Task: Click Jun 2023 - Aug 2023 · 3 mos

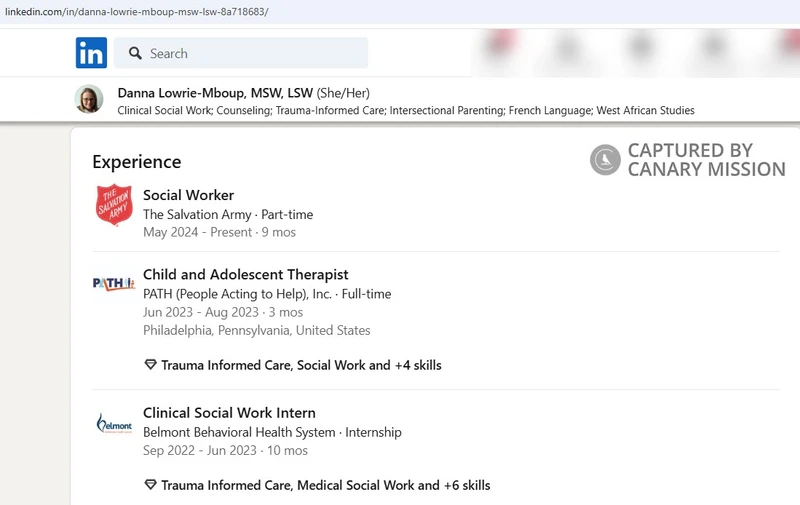Action: tap(223, 312)
